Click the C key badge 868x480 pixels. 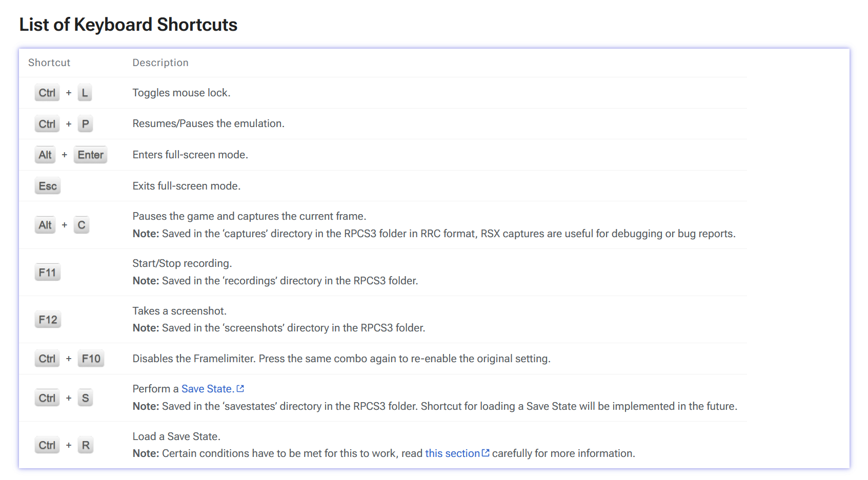(82, 225)
